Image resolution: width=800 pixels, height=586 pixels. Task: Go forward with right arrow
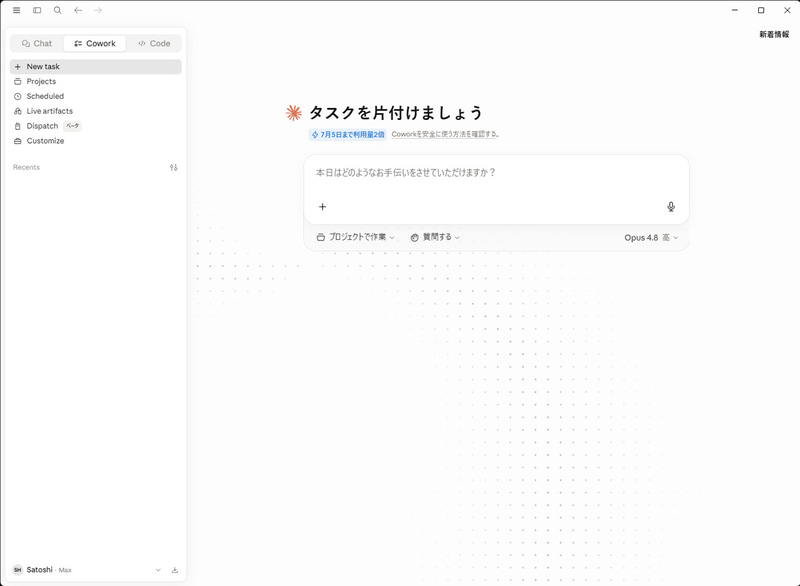point(98,10)
